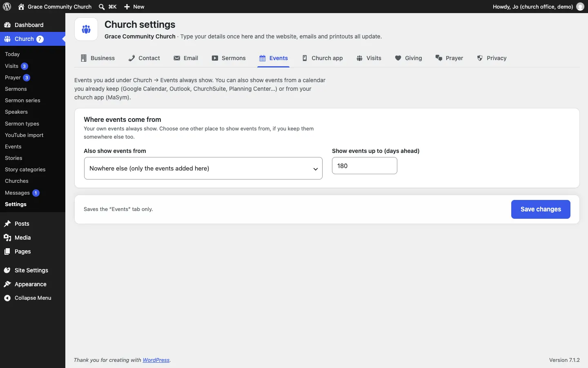The width and height of the screenshot is (588, 368).
Task: Click the Pages icon in sidebar
Action: 7,251
